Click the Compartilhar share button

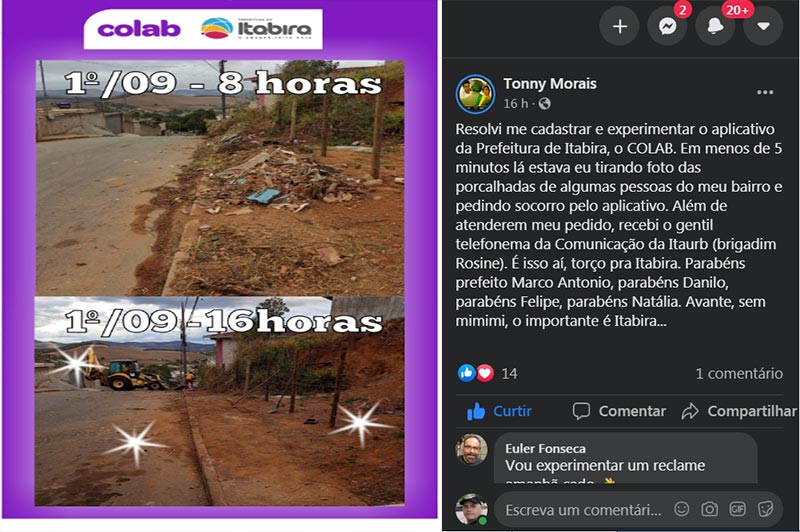coord(739,411)
